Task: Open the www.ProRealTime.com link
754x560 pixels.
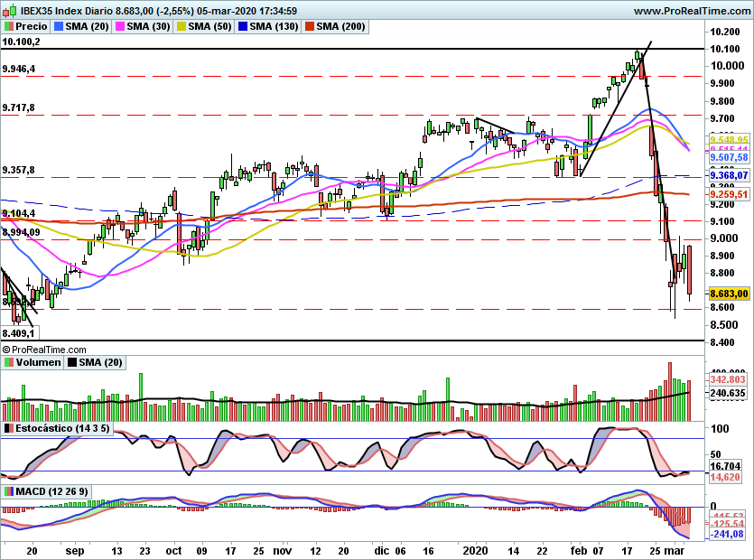Action: click(x=693, y=11)
